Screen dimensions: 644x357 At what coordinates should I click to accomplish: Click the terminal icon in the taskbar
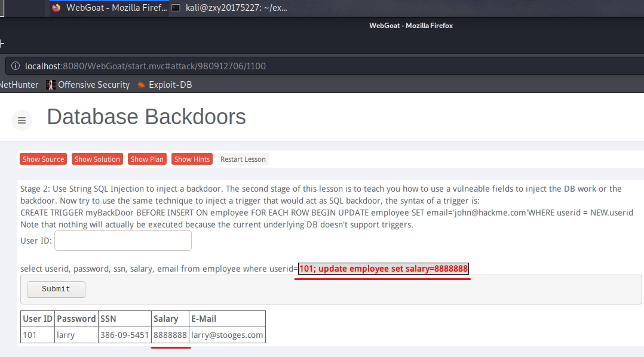pos(176,8)
